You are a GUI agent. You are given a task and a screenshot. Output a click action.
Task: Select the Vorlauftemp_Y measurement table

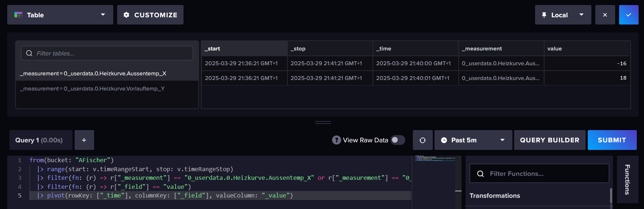click(107, 88)
